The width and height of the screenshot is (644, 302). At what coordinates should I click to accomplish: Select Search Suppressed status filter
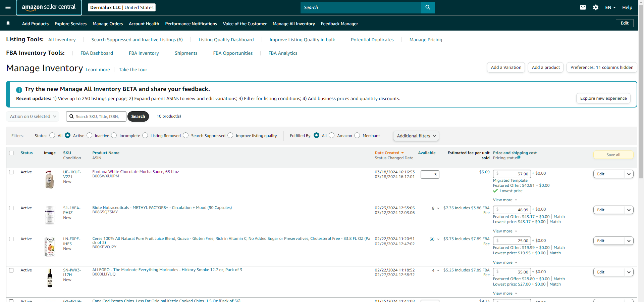[x=185, y=135]
